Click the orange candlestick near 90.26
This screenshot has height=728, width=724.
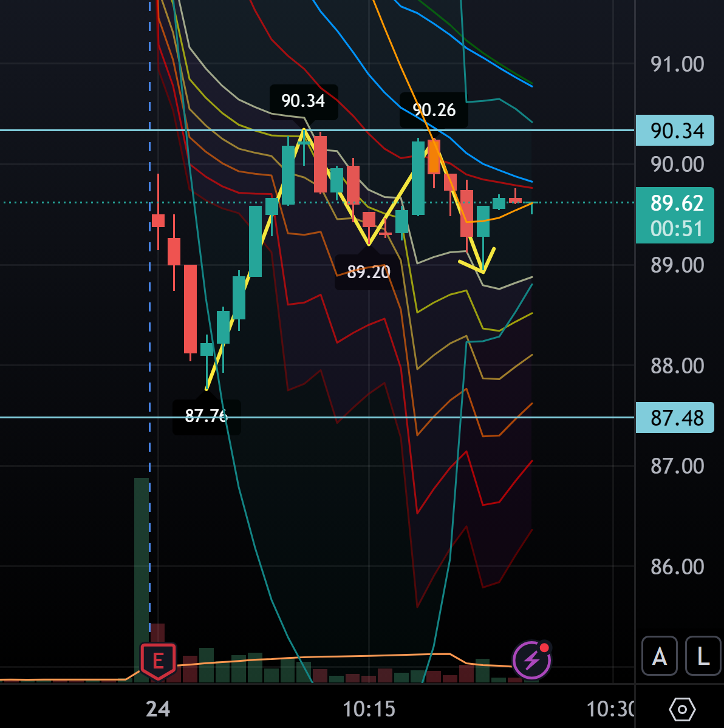point(434,157)
